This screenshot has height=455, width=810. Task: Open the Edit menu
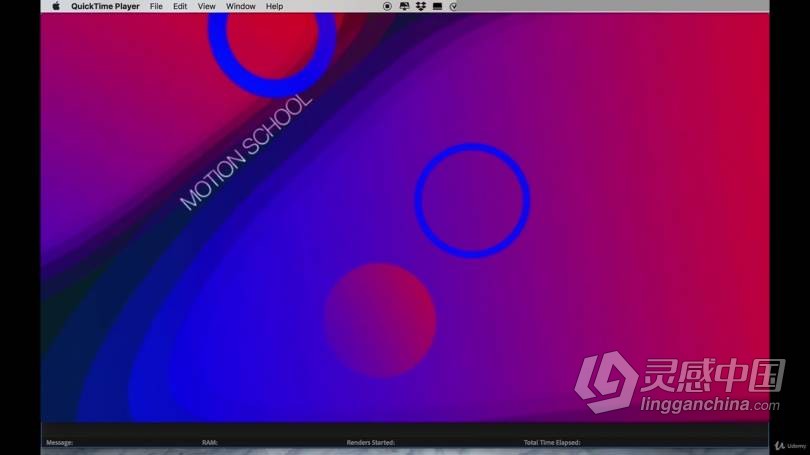[x=180, y=6]
